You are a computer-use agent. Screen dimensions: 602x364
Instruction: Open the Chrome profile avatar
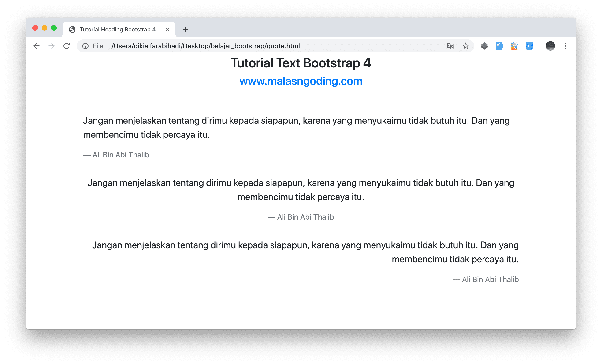550,46
